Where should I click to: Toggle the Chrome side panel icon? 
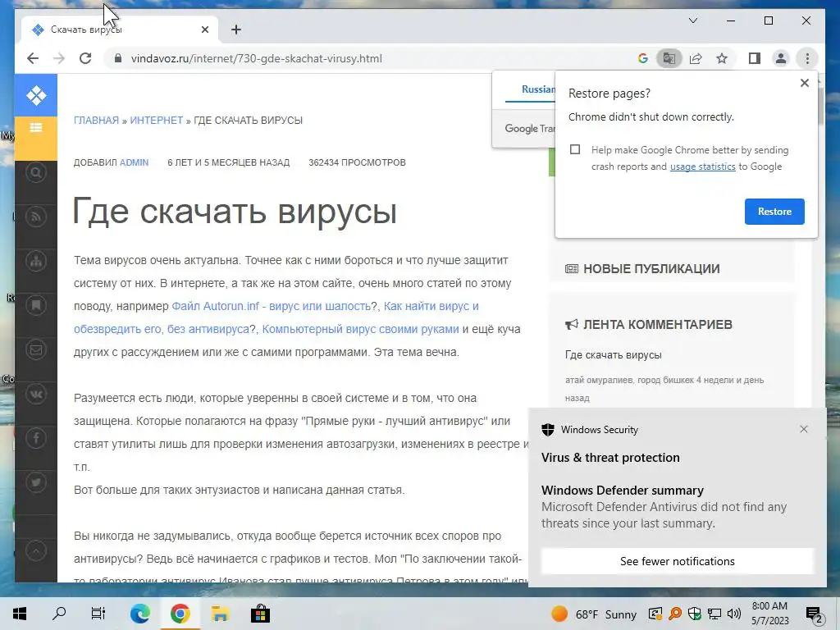(755, 58)
